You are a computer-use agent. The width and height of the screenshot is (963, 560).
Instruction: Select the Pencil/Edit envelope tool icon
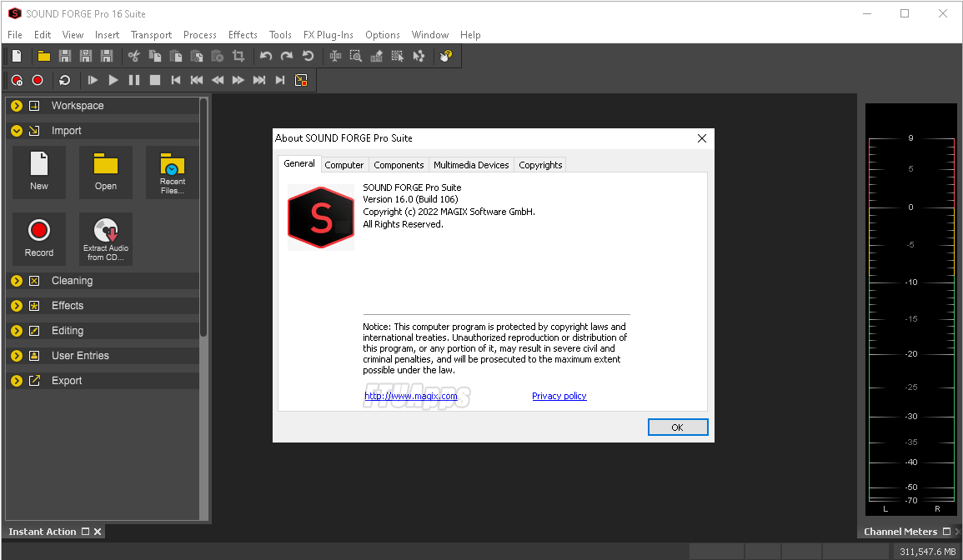[x=377, y=56]
